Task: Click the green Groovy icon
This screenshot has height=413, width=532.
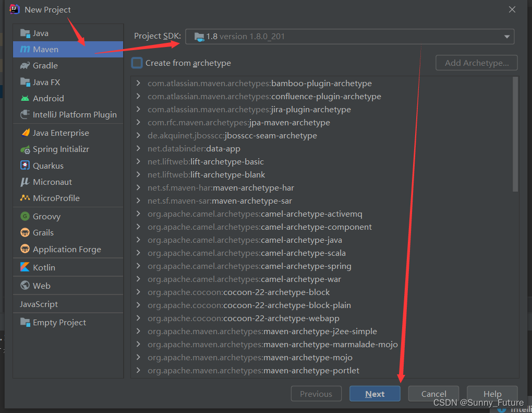Action: [25, 216]
